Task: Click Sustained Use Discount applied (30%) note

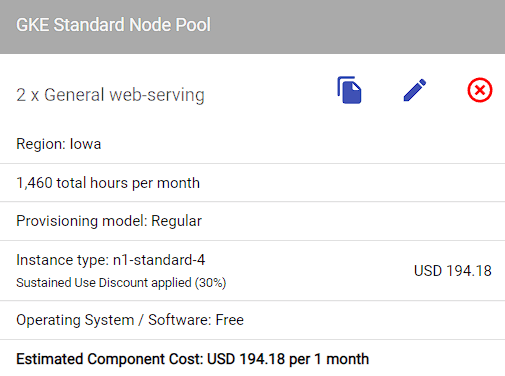Action: (x=121, y=283)
